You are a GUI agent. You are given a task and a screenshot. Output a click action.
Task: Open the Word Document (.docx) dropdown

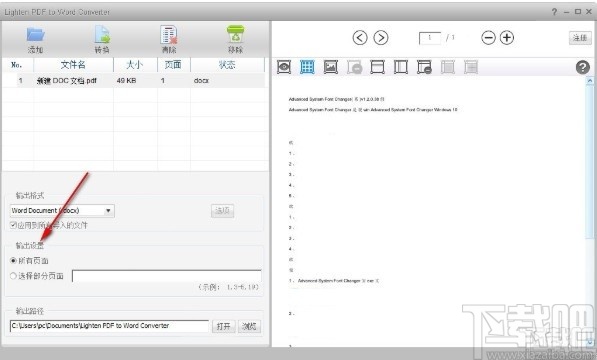(x=62, y=210)
